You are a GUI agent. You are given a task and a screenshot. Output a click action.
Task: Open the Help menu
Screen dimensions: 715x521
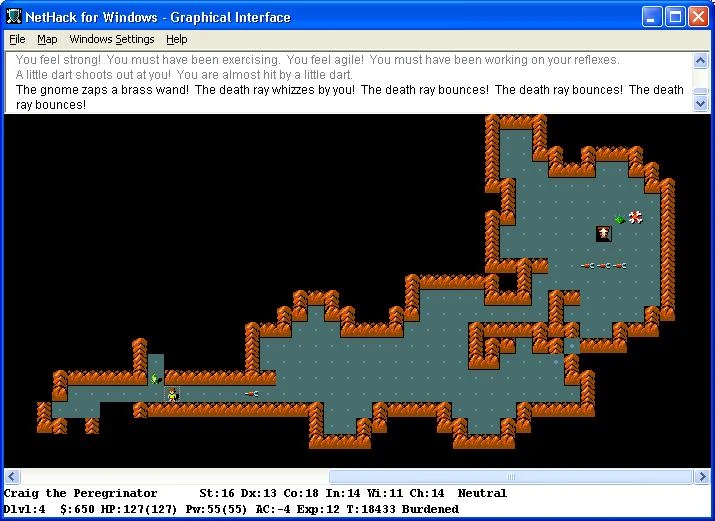click(x=176, y=40)
